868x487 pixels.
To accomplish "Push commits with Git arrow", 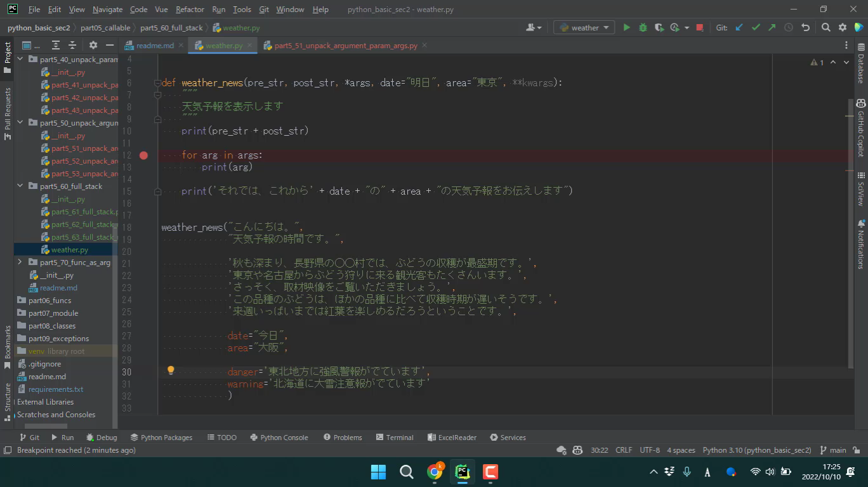I will 772,27.
